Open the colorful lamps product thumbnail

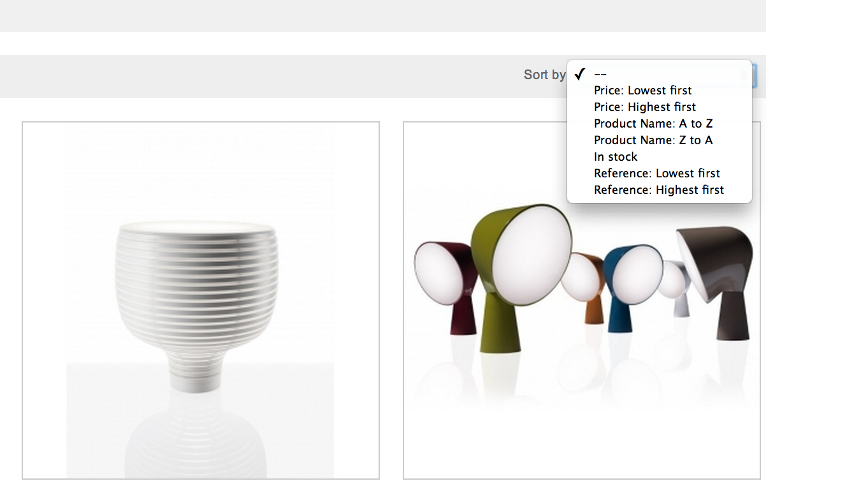[582, 300]
